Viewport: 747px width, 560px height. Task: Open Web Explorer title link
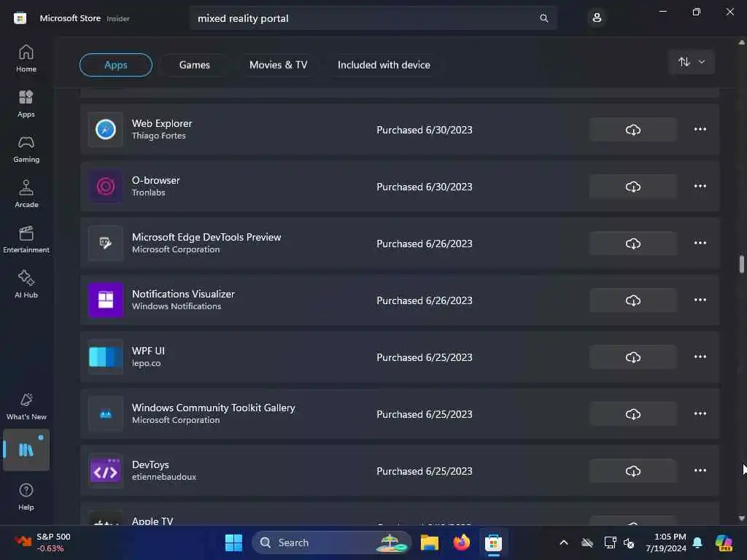point(162,123)
